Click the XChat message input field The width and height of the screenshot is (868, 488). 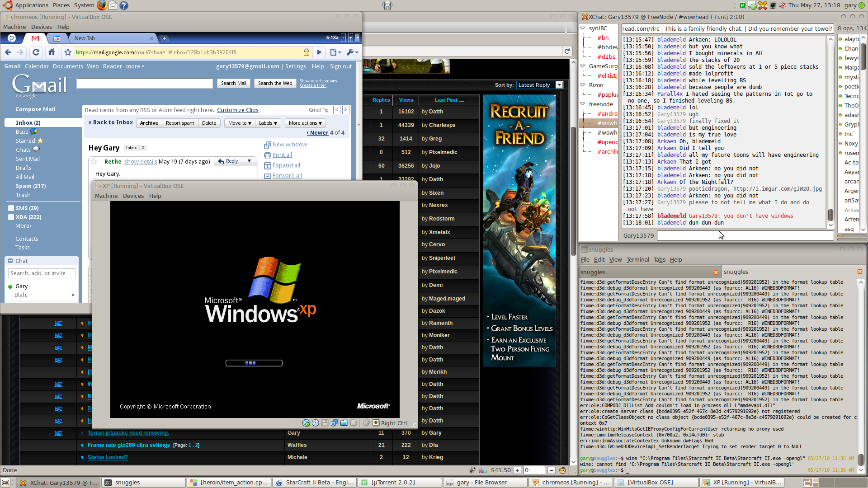pos(745,235)
